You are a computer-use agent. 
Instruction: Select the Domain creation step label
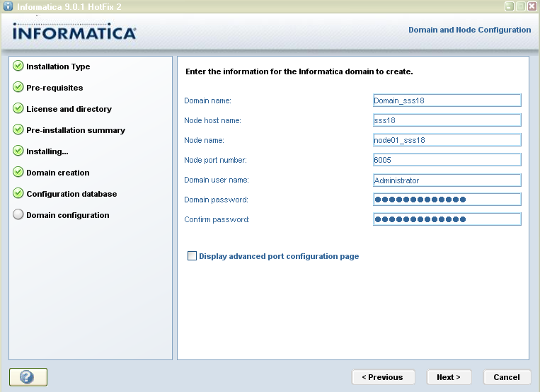58,173
